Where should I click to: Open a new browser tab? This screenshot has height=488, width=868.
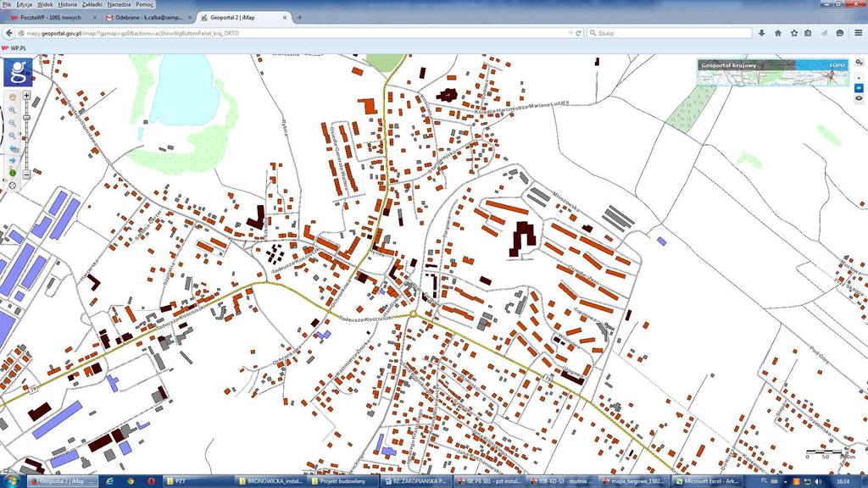(x=299, y=18)
